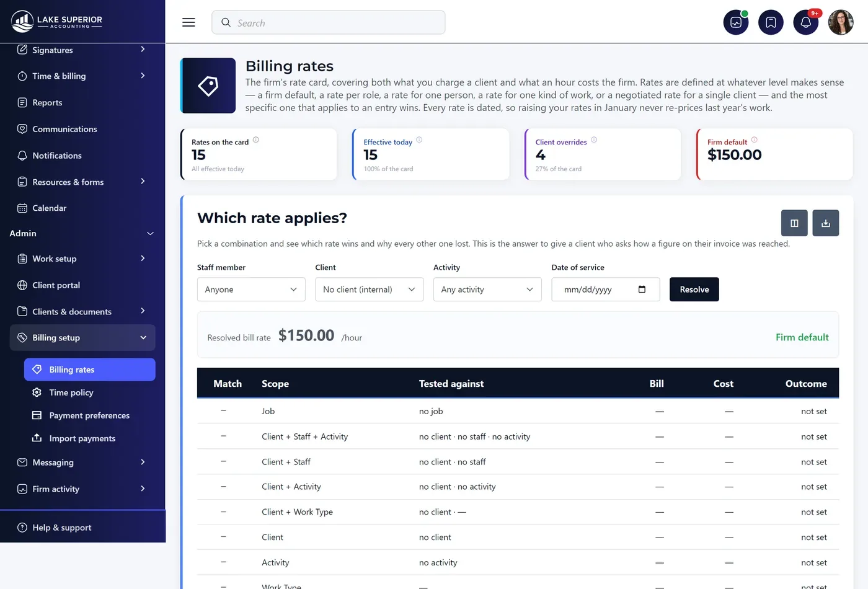The width and height of the screenshot is (868, 589).
Task: Click the Resolve button
Action: pyautogui.click(x=694, y=290)
